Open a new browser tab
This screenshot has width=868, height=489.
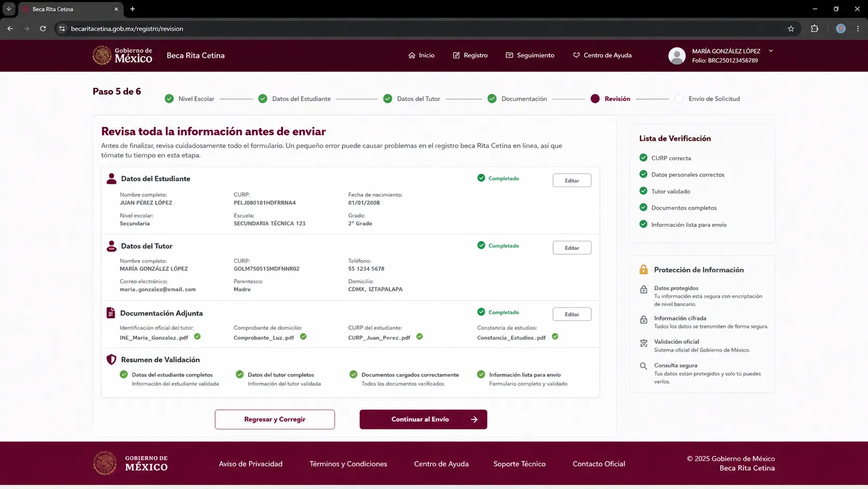[132, 9]
